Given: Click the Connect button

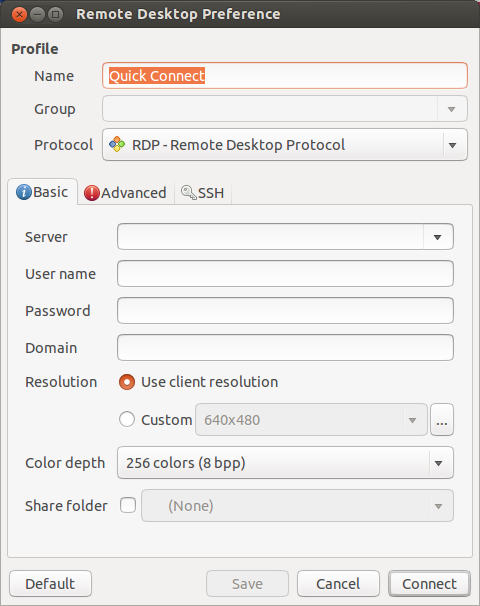Looking at the screenshot, I should (x=429, y=584).
